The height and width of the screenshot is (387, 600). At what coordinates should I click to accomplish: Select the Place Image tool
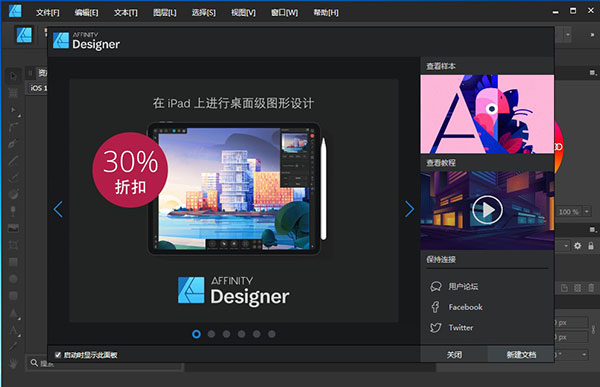(x=13, y=228)
